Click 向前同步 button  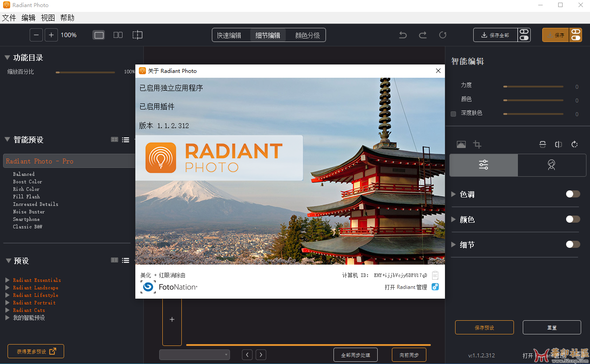coord(409,355)
